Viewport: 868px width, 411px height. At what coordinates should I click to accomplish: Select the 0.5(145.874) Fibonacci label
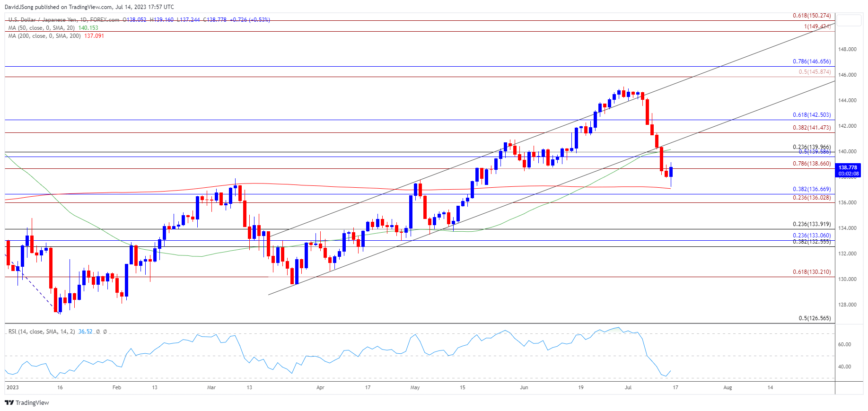(x=815, y=72)
